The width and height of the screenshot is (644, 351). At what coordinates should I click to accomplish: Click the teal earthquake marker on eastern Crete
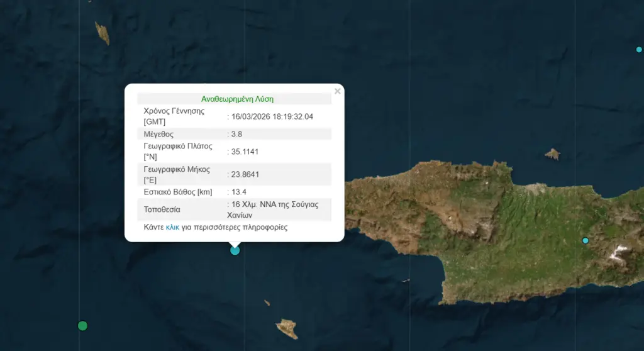click(586, 241)
